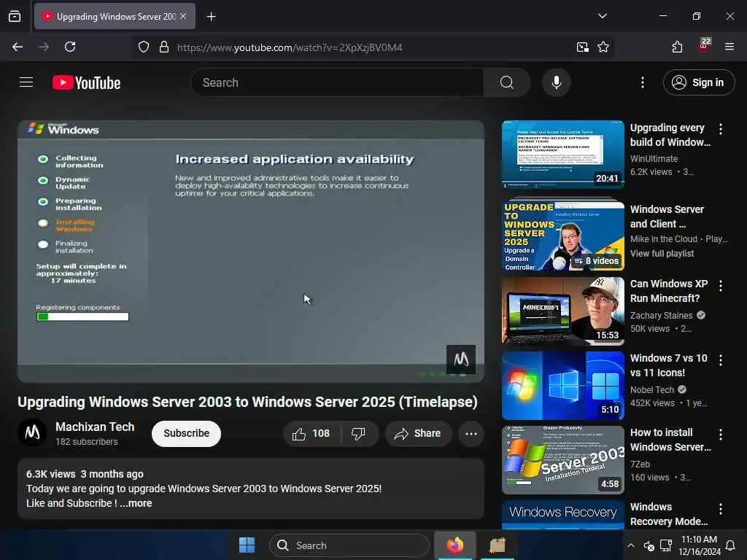Open options for Can Windows XP Run Minecraft
The image size is (747, 560).
click(720, 286)
